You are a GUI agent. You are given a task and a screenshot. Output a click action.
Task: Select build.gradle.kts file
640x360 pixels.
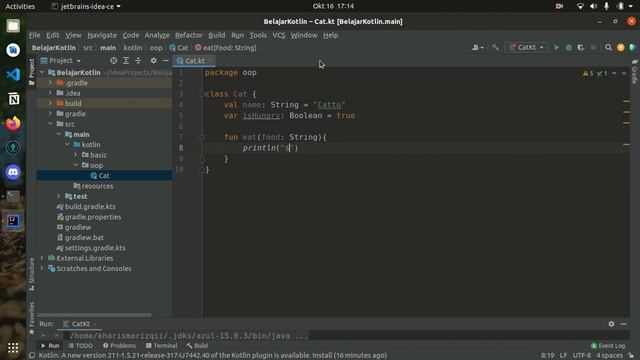pos(90,207)
